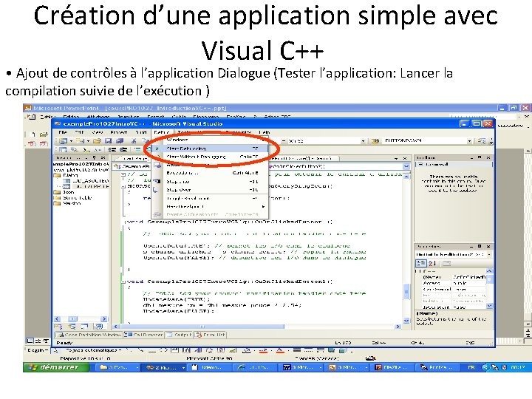
Task: Open the Help menu in Visual Studio
Action: pos(265,132)
